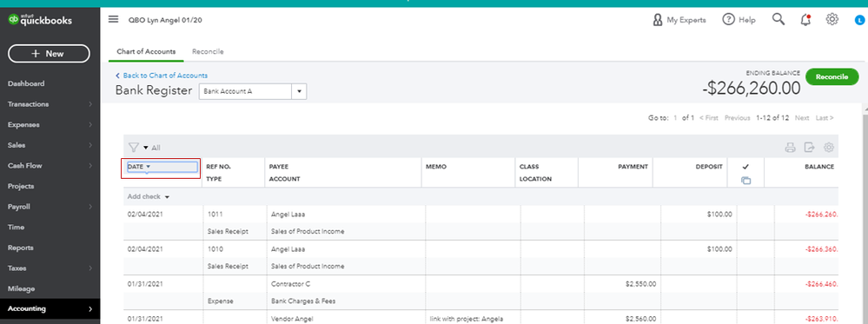Image resolution: width=868 pixels, height=324 pixels.
Task: Print the bank register
Action: (791, 148)
